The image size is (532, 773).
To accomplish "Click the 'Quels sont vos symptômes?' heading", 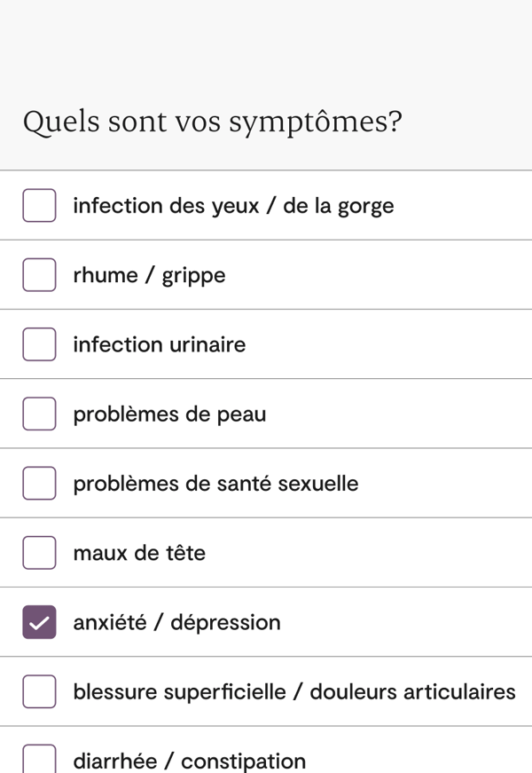I will (x=212, y=122).
